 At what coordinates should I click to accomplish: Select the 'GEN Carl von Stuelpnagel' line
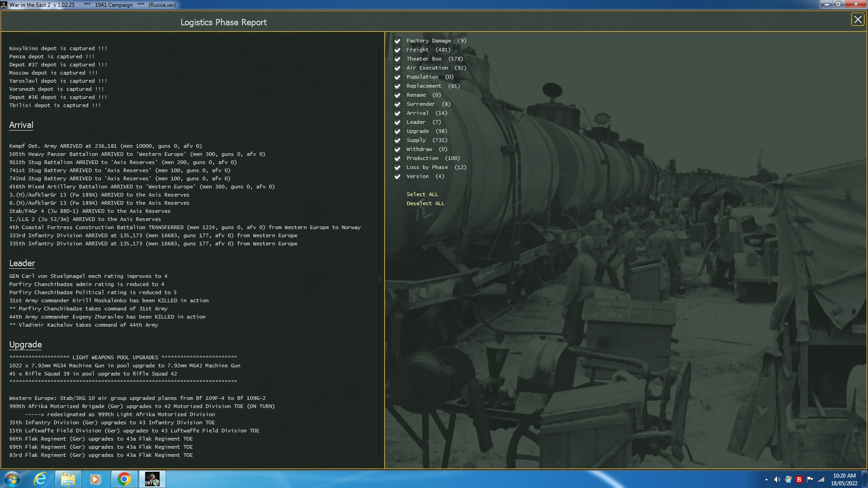pos(88,276)
